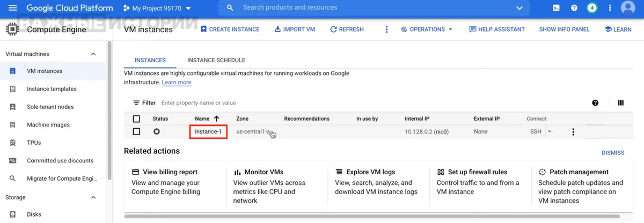Open the SSH connection options arrow

549,131
